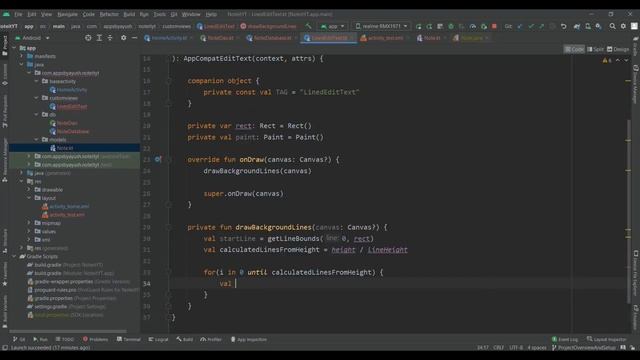
Task: Switch to the activity_test.xml editor tab
Action: click(x=385, y=38)
